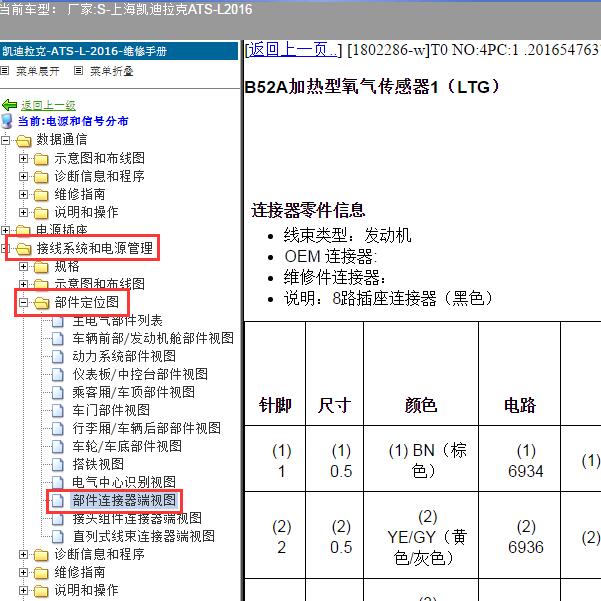Click page icon for 车门部件视图
Screen dimensions: 601x601
57,411
